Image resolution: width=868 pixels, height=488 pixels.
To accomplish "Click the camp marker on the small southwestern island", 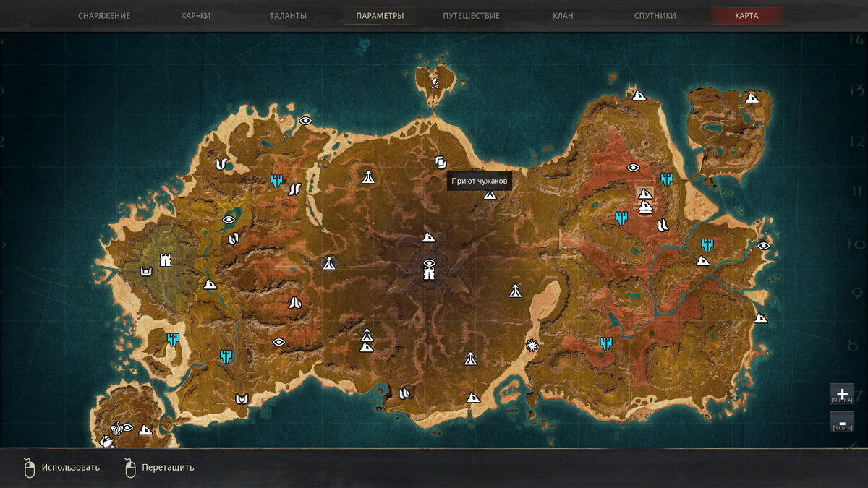I will point(145,430).
